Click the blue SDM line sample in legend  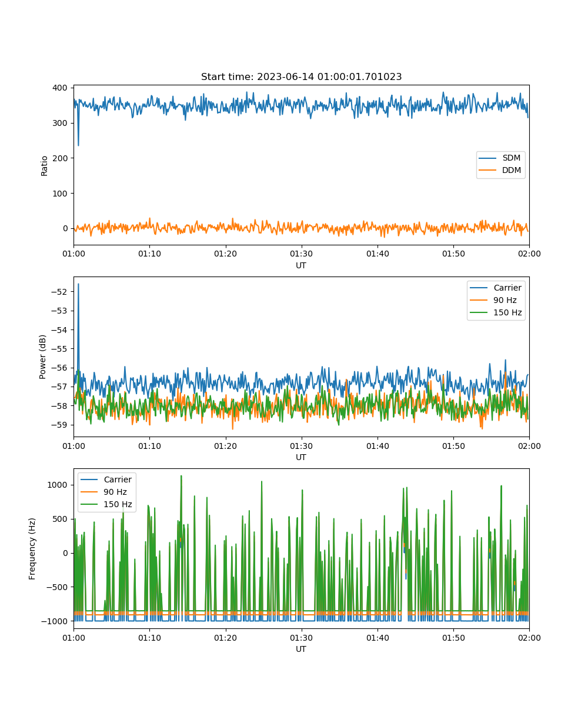487,159
